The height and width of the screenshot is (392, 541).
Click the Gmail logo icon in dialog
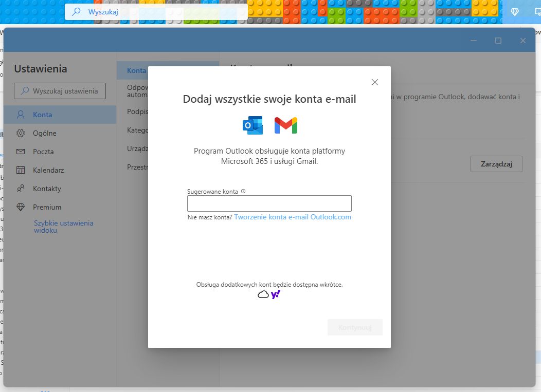point(286,125)
